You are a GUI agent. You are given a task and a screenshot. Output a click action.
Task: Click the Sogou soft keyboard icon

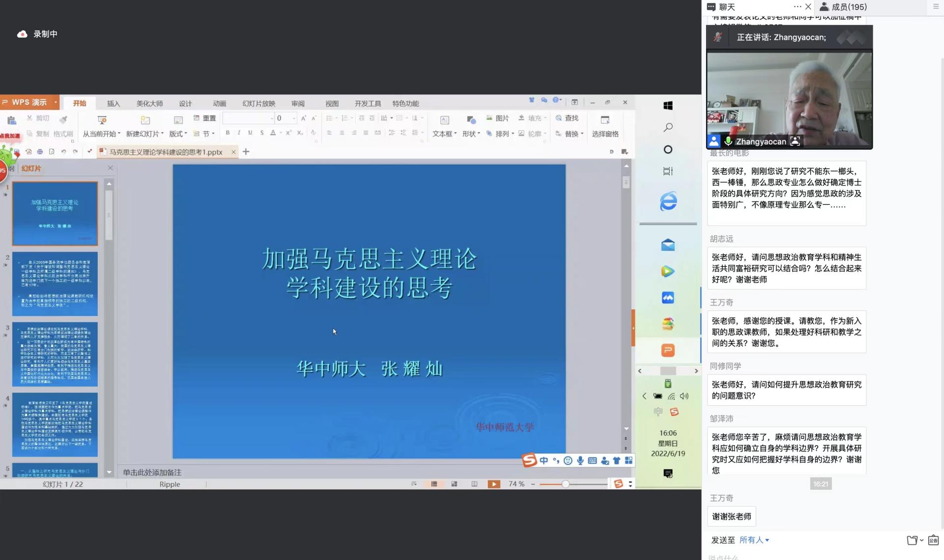tap(592, 460)
